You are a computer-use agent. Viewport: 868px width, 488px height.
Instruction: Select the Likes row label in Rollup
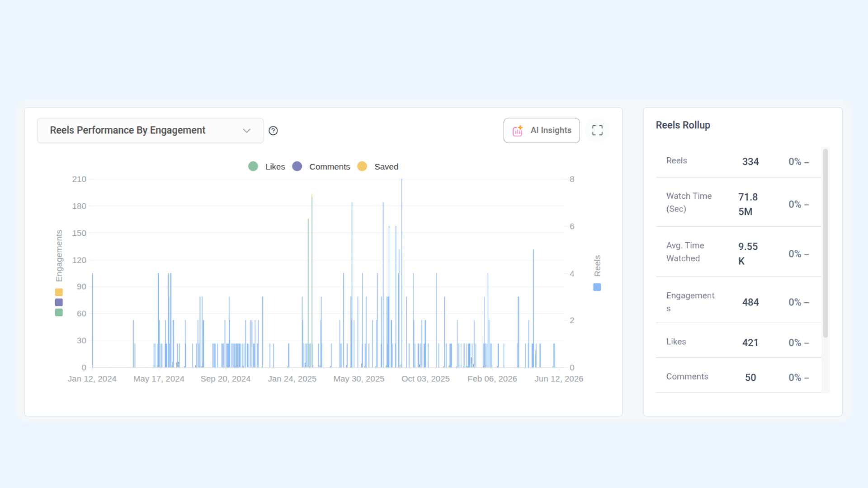click(x=676, y=342)
